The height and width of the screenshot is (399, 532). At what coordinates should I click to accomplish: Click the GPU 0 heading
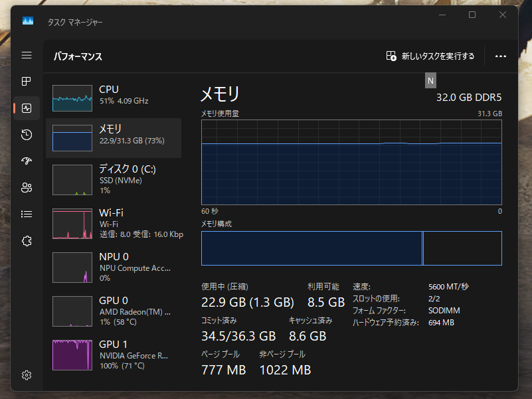(114, 300)
